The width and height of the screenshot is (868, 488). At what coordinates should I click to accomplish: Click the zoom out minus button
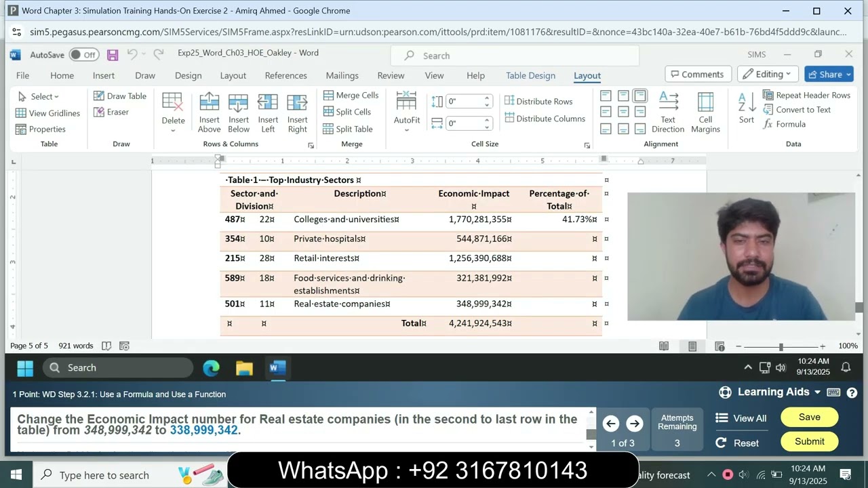pyautogui.click(x=738, y=346)
